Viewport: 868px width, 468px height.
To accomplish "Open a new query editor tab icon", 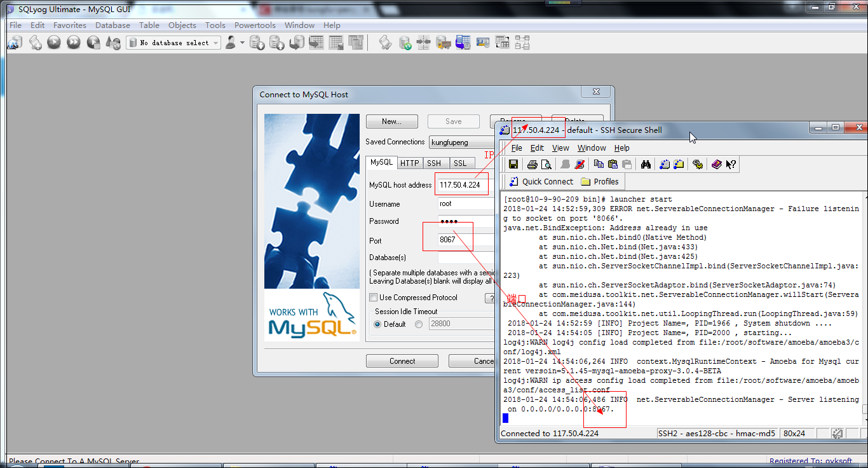I will (x=36, y=43).
